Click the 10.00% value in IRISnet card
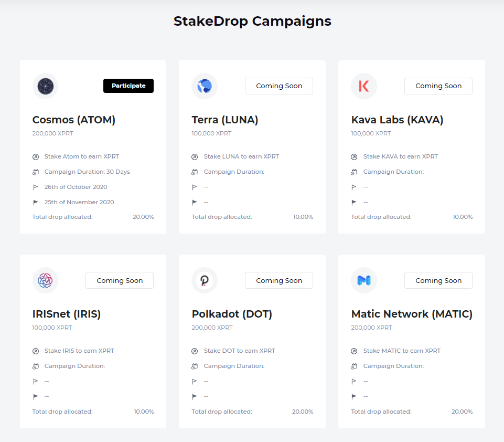The height and width of the screenshot is (442, 504). pyautogui.click(x=144, y=412)
